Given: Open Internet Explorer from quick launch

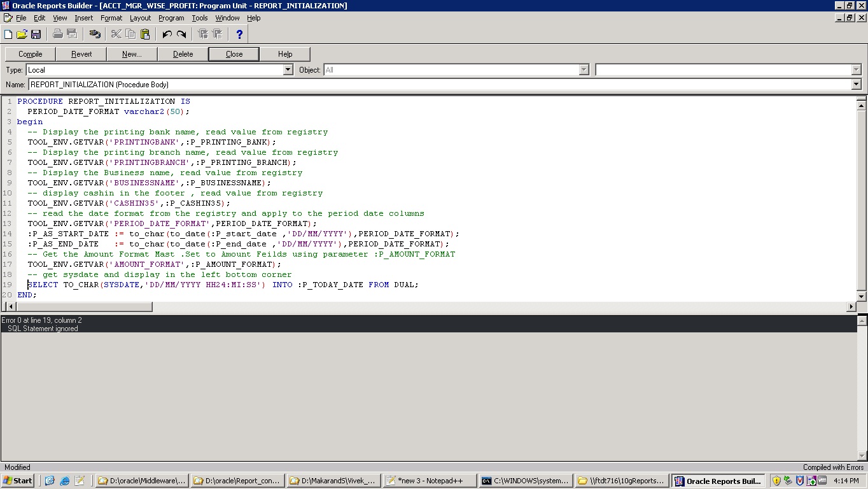Looking at the screenshot, I should point(64,481).
